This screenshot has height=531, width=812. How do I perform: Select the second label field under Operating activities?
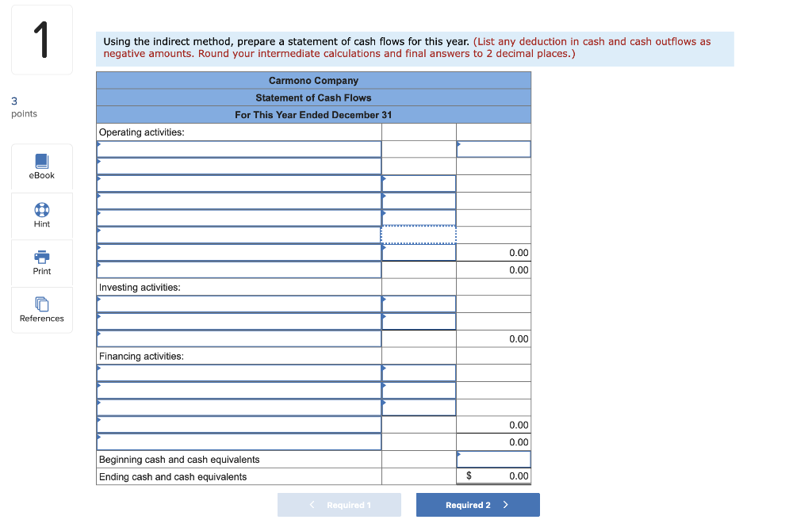pos(238,166)
